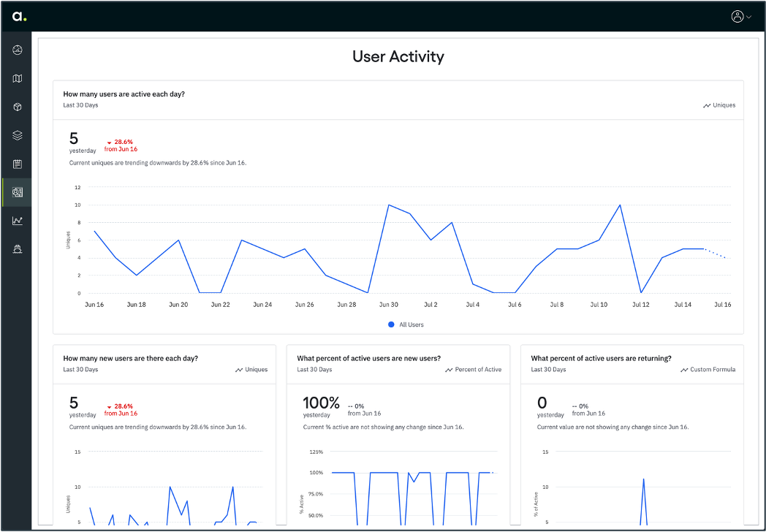The image size is (766, 532).
Task: Click the 'Custom Formula' label
Action: pos(713,369)
